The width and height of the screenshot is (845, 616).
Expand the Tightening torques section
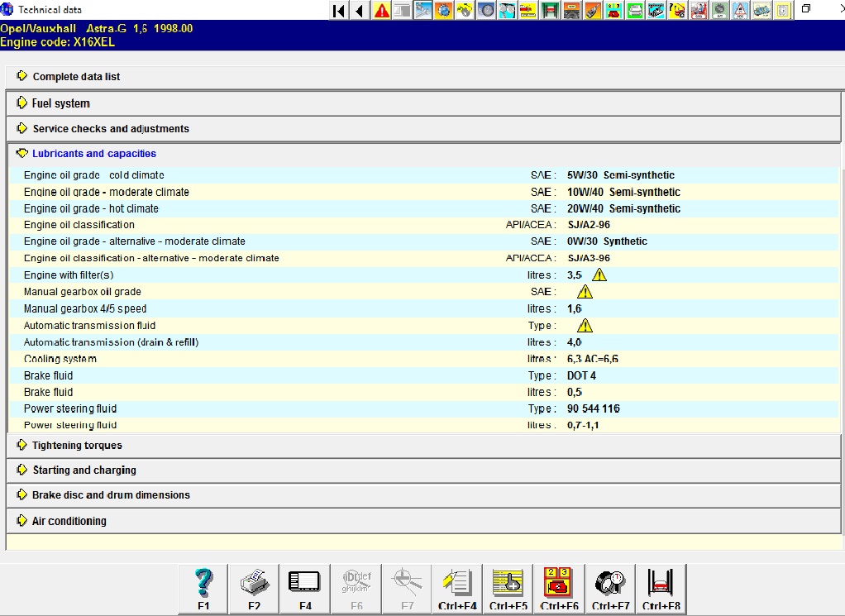coord(77,446)
